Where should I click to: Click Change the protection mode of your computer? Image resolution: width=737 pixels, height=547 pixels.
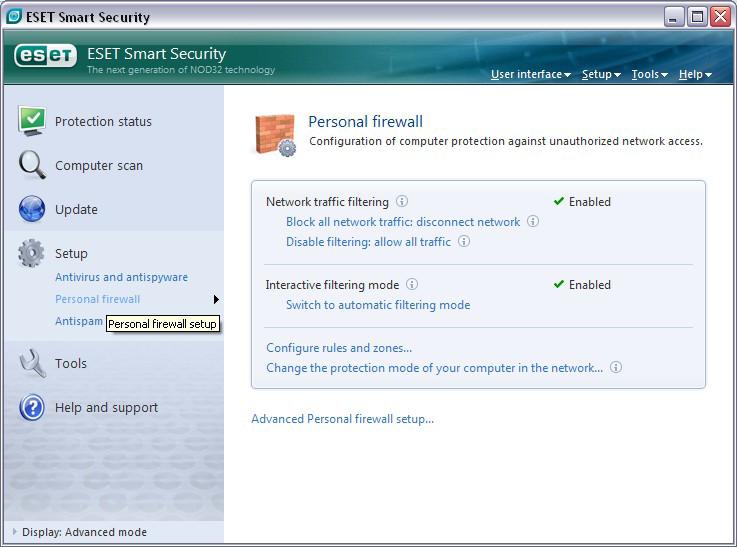coord(434,367)
